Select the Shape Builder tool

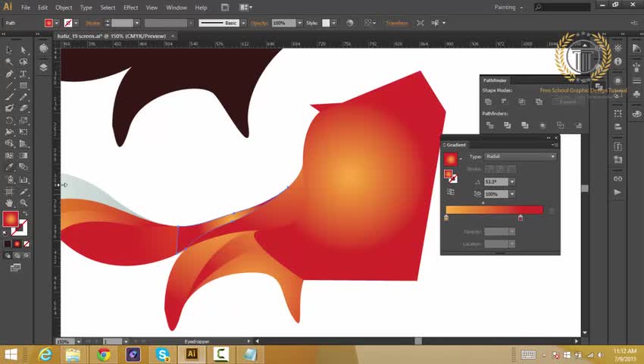click(9, 143)
